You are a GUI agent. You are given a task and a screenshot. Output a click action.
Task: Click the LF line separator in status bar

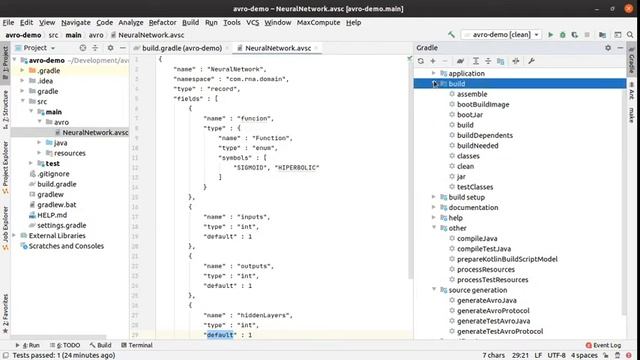[x=538, y=355]
